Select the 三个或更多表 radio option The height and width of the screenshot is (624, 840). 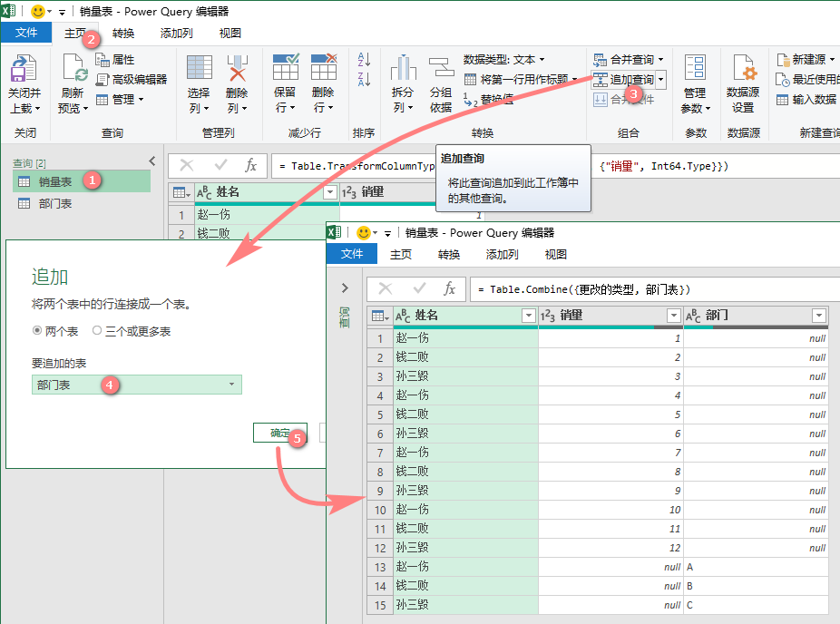coord(97,329)
